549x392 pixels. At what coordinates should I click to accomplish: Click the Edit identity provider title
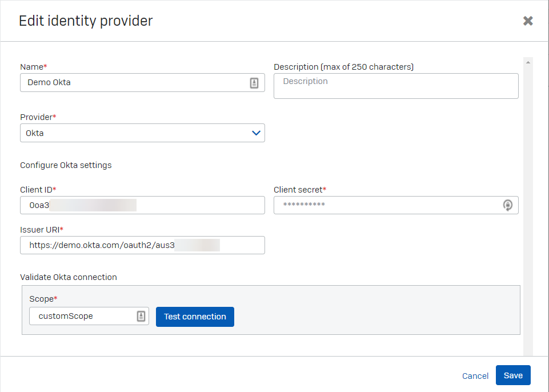[86, 21]
